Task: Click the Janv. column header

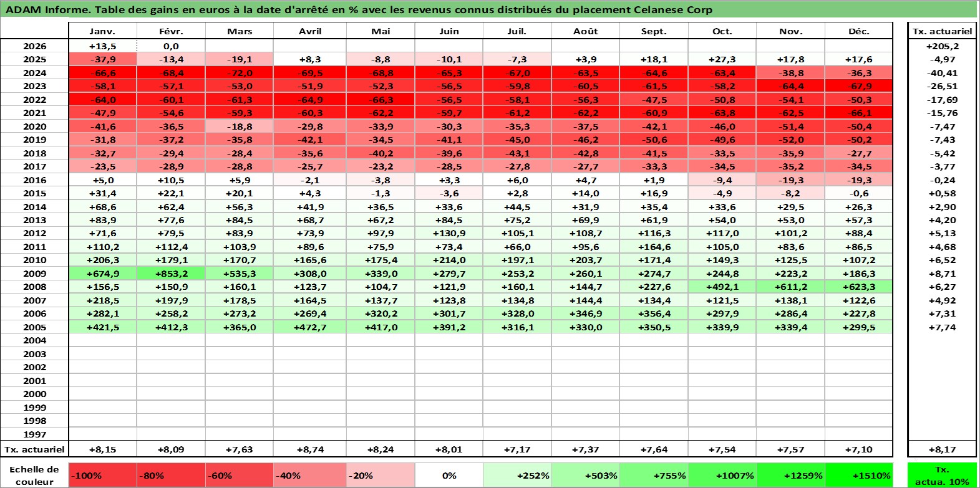Action: (102, 31)
